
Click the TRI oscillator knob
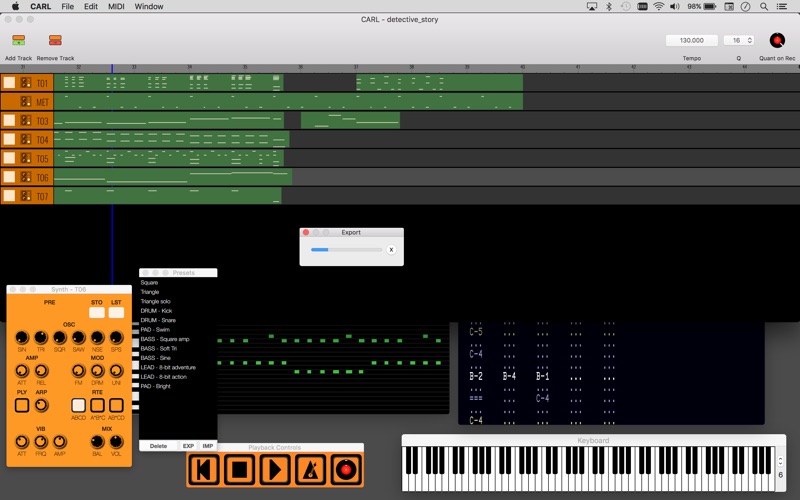click(x=41, y=337)
